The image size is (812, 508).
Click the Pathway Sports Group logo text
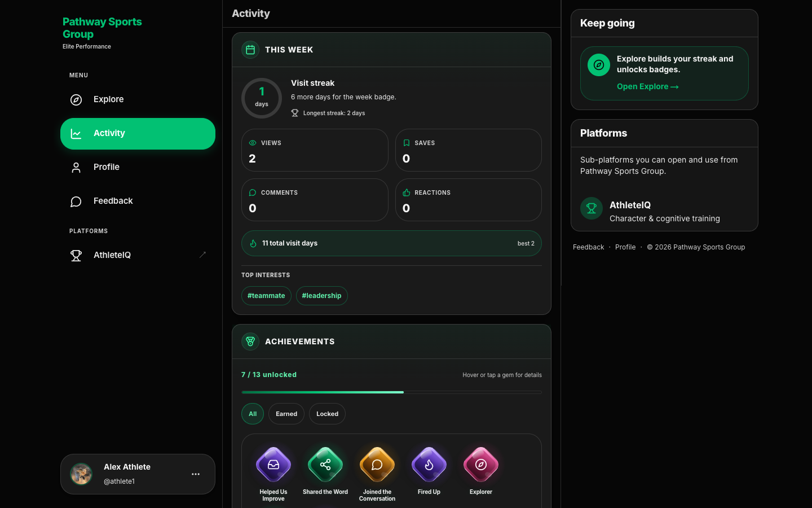pos(102,28)
